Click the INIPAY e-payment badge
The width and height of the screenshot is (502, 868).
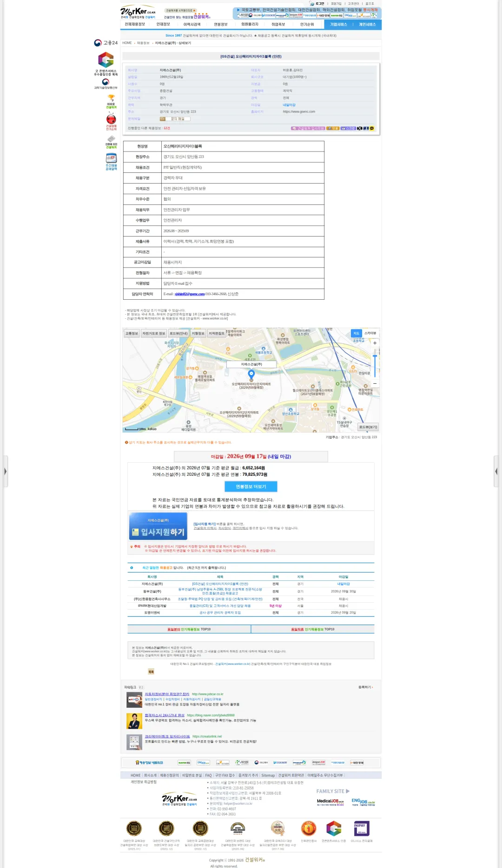(x=362, y=829)
